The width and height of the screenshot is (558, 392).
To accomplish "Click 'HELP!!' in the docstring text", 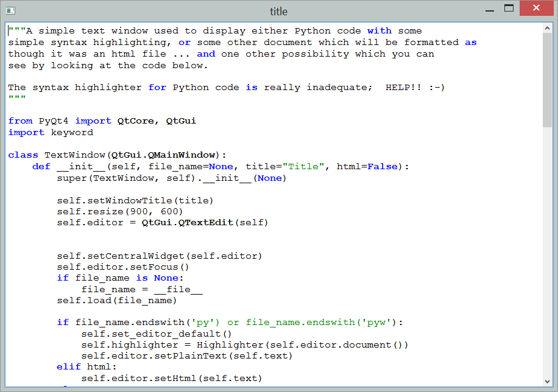I will 403,87.
